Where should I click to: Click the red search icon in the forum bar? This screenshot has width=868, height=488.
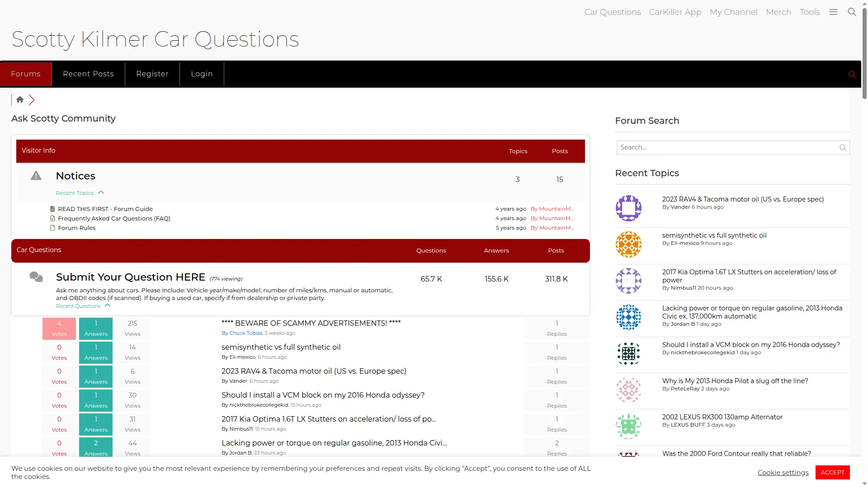pyautogui.click(x=852, y=75)
